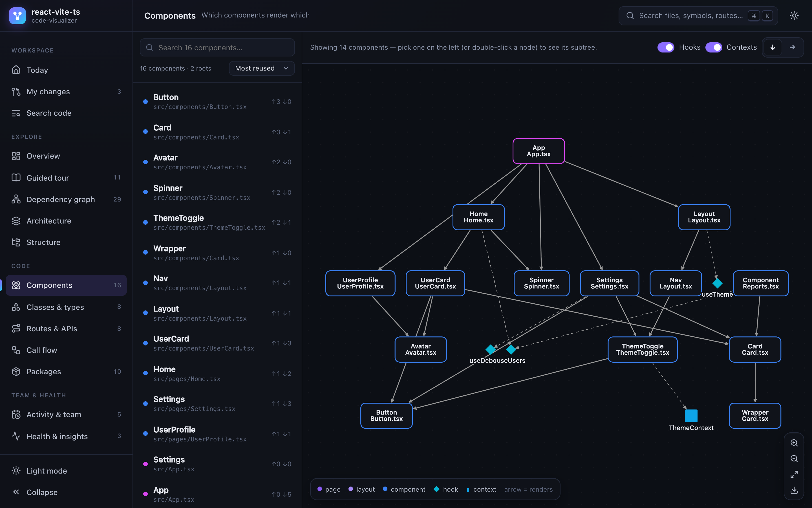
Task: Click the Spinner Spinner.tsx graph node
Action: coord(542,283)
